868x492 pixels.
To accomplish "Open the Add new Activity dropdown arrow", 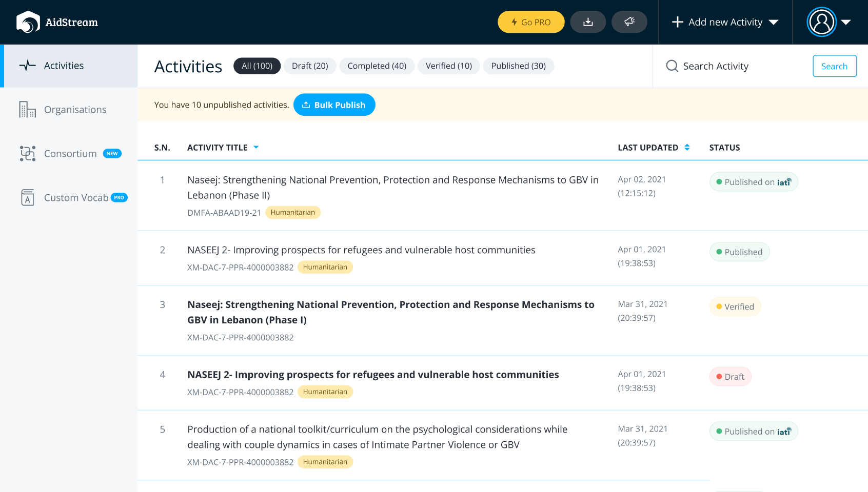I will (774, 22).
